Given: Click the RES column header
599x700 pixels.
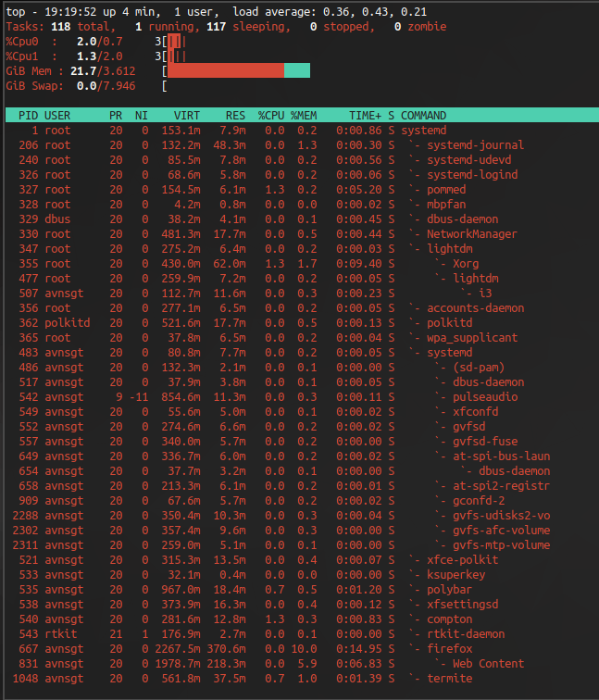Looking at the screenshot, I should [235, 116].
